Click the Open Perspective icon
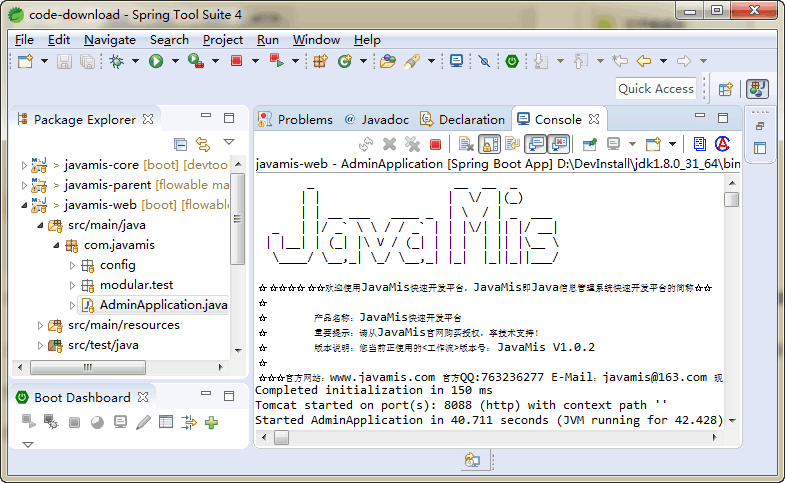785x483 pixels. 725,89
